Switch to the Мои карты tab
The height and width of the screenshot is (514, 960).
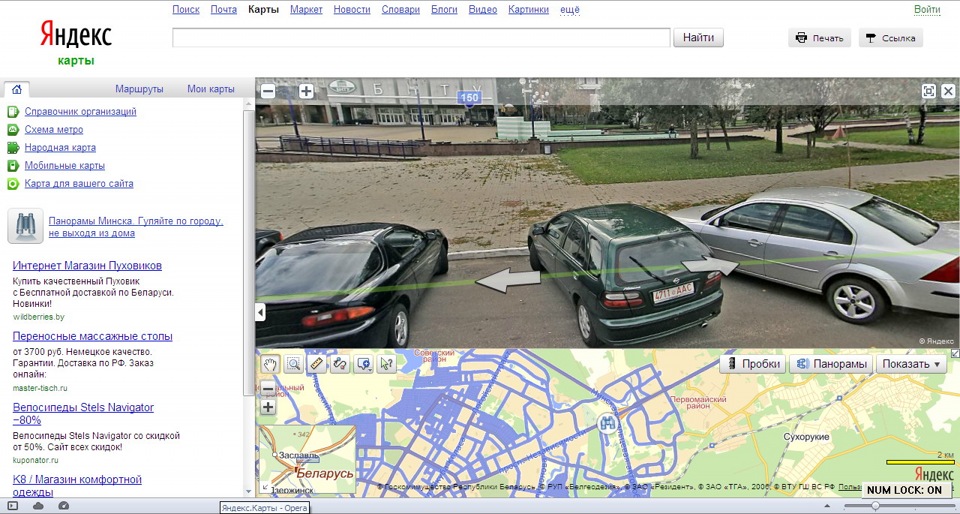211,89
